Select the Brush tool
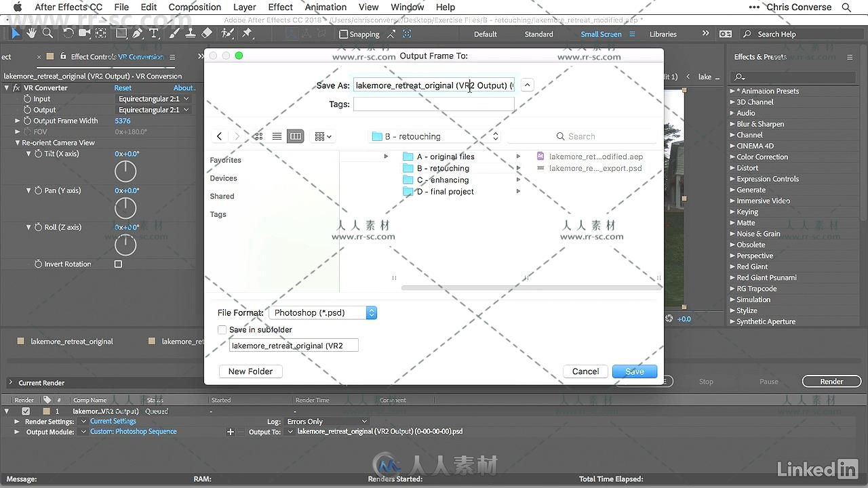This screenshot has width=868, height=488. 175,33
